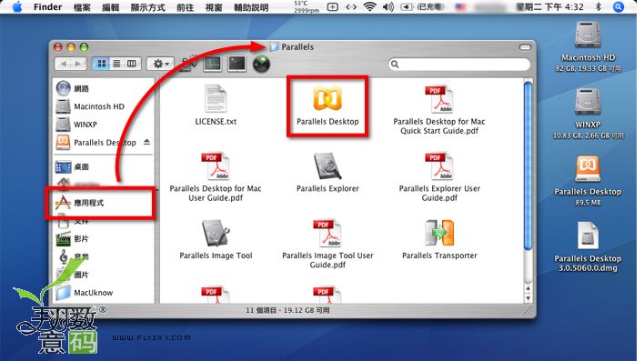Switch to column view
The image size is (644, 361).
tap(131, 64)
